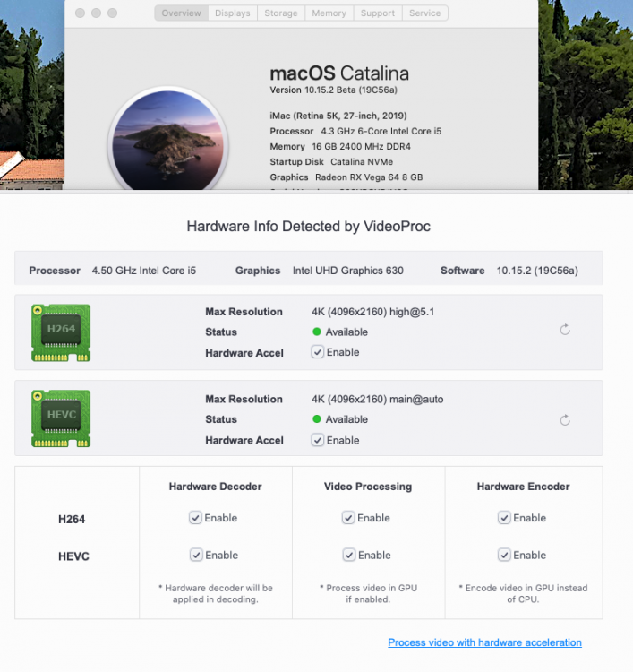Close the About This Mac window

point(80,13)
